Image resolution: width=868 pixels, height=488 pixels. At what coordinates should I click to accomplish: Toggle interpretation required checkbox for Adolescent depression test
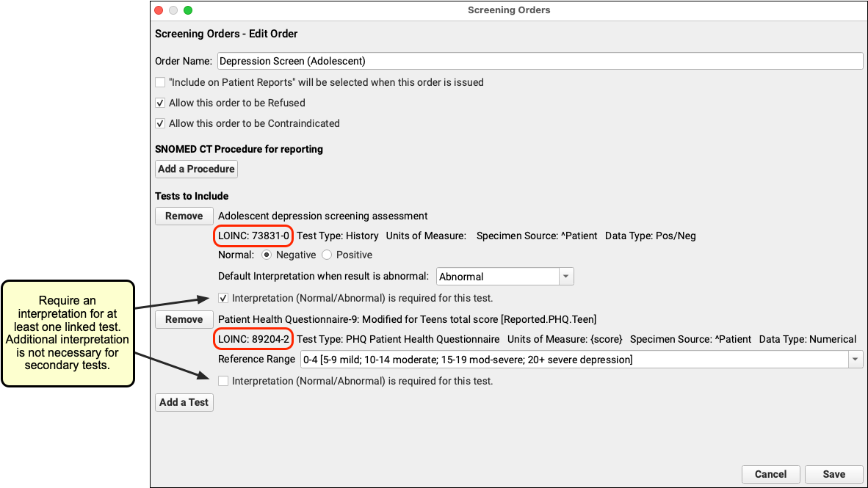(223, 298)
